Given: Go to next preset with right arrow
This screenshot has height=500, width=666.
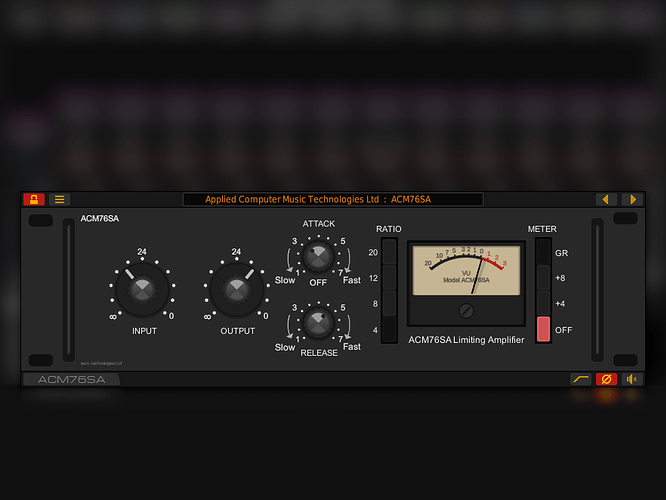Looking at the screenshot, I should [x=631, y=200].
